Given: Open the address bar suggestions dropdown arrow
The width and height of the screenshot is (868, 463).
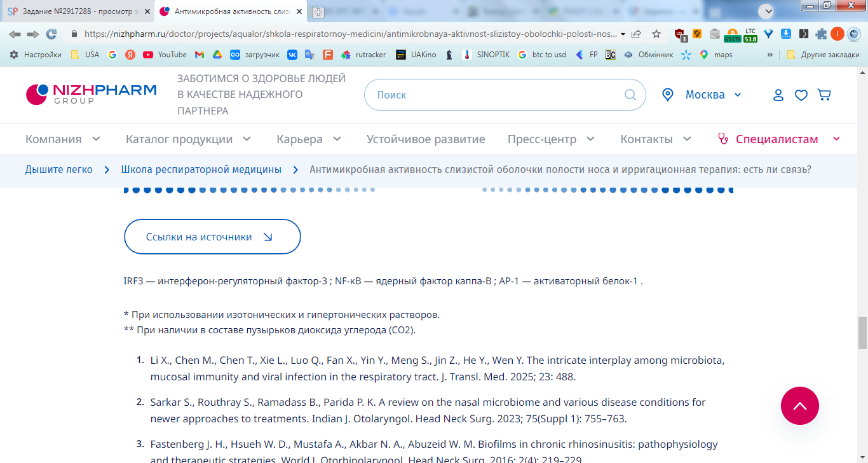Looking at the screenshot, I should point(623,34).
